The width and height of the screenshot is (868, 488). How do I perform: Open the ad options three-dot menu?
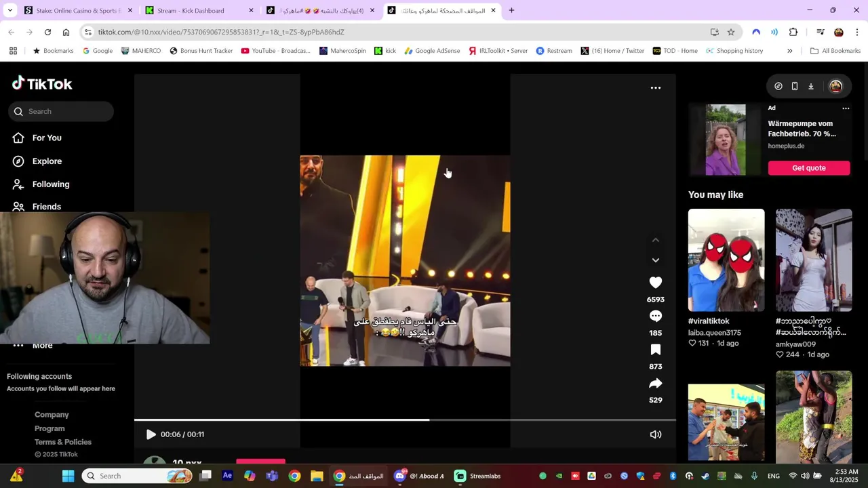(x=846, y=108)
